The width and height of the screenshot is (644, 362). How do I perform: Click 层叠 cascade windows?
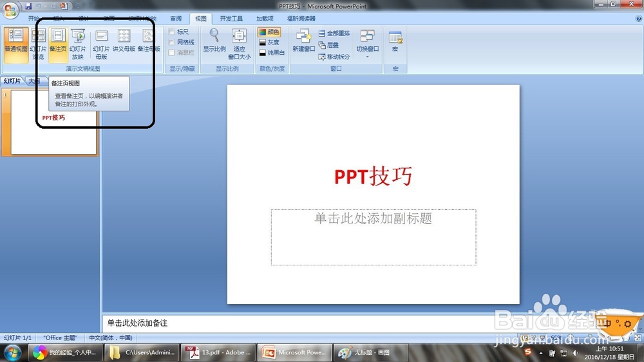tap(328, 45)
